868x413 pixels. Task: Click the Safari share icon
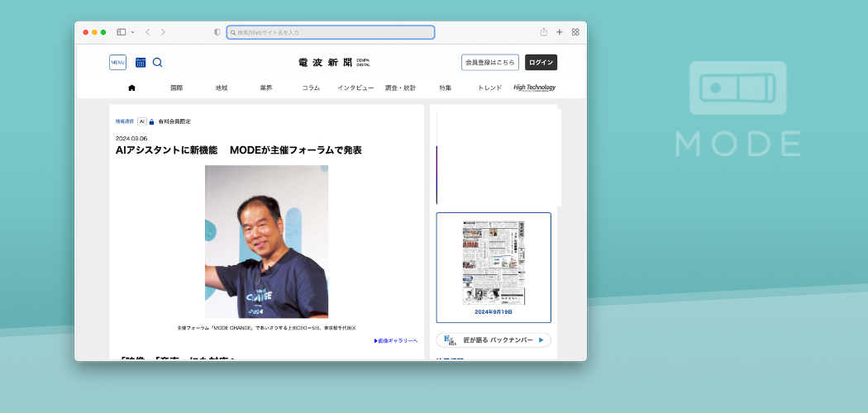pyautogui.click(x=544, y=32)
